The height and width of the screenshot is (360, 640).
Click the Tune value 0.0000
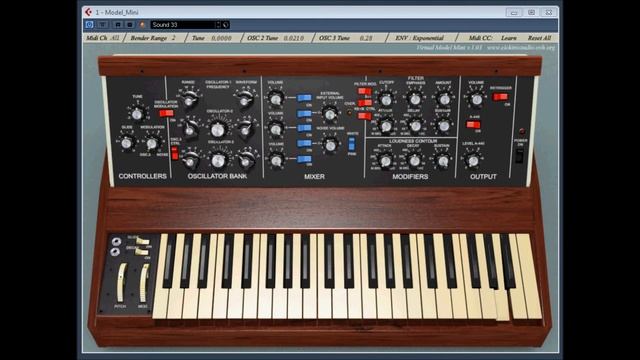coord(222,38)
